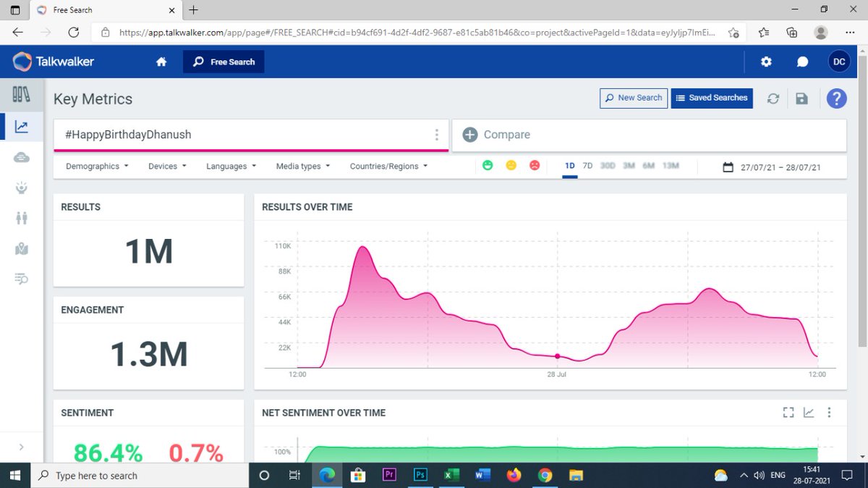Click the Compare plus icon

point(470,135)
